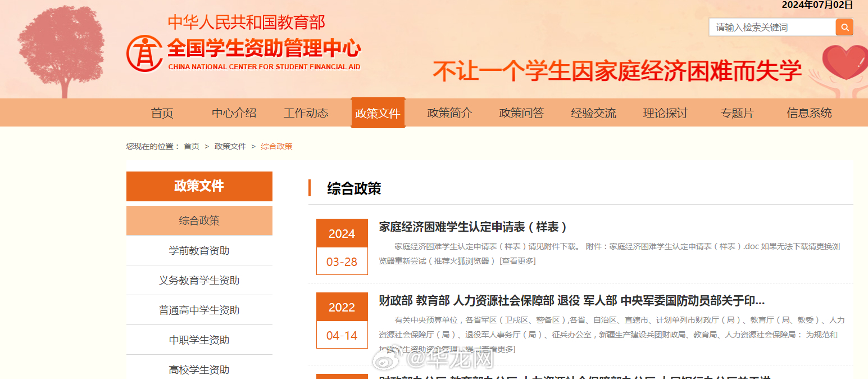Screen dimensions: 868x379
Task: Go to 工作动态 in the nav bar
Action: (x=306, y=113)
